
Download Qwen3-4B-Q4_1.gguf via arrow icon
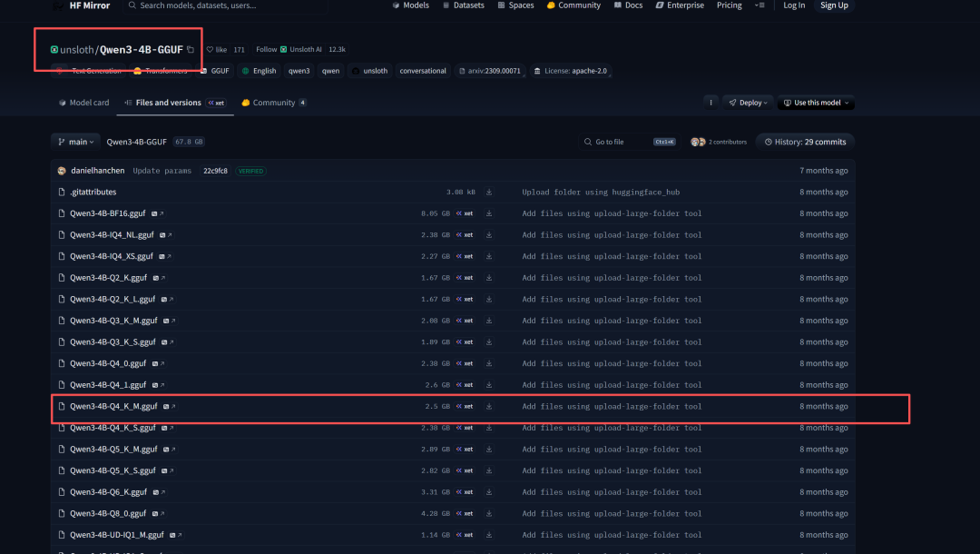489,385
